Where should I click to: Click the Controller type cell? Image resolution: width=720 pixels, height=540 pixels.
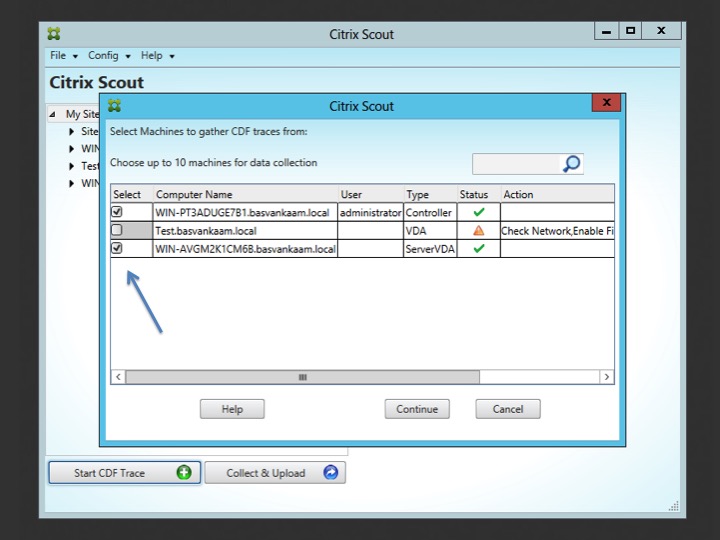point(430,213)
